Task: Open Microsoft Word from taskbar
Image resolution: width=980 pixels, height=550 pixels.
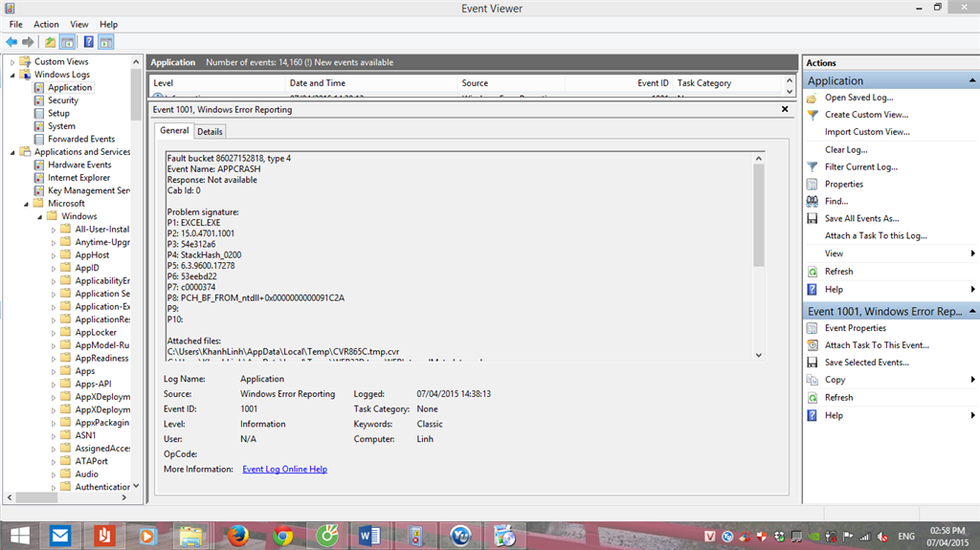Action: (x=370, y=537)
